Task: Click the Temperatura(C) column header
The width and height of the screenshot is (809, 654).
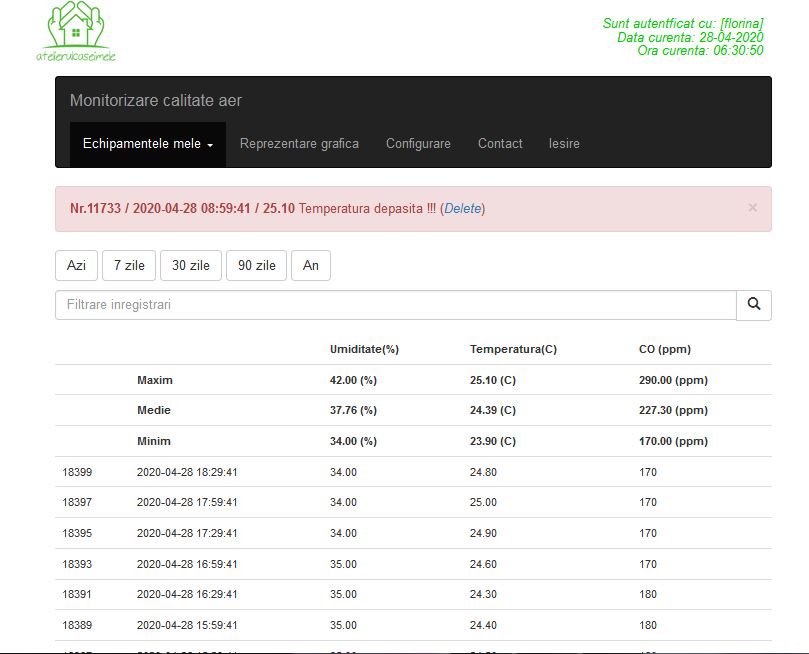Action: 513,349
